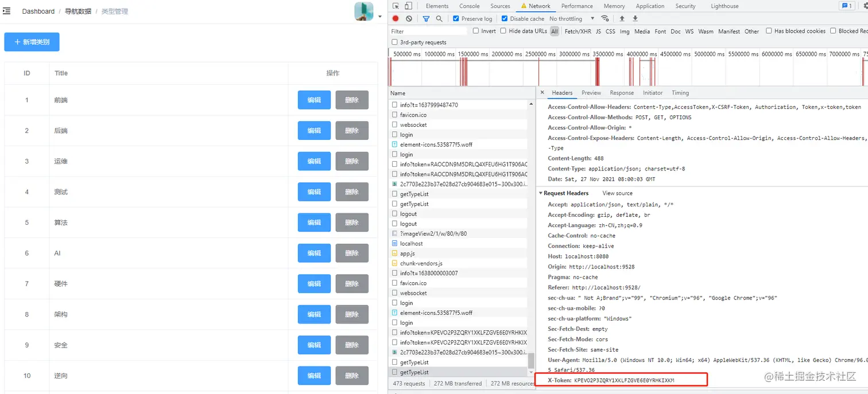Open network conditions wifi icon
This screenshot has height=394, width=868.
point(605,18)
